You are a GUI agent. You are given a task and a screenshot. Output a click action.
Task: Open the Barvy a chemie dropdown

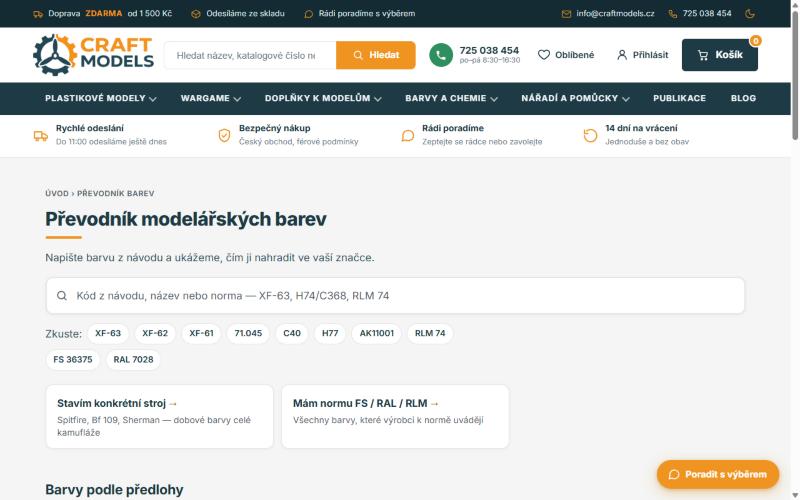point(451,98)
